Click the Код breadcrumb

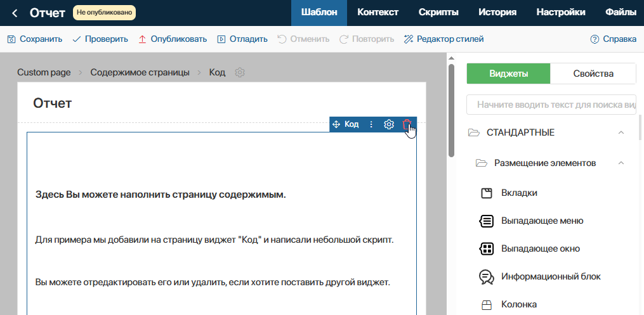(217, 73)
